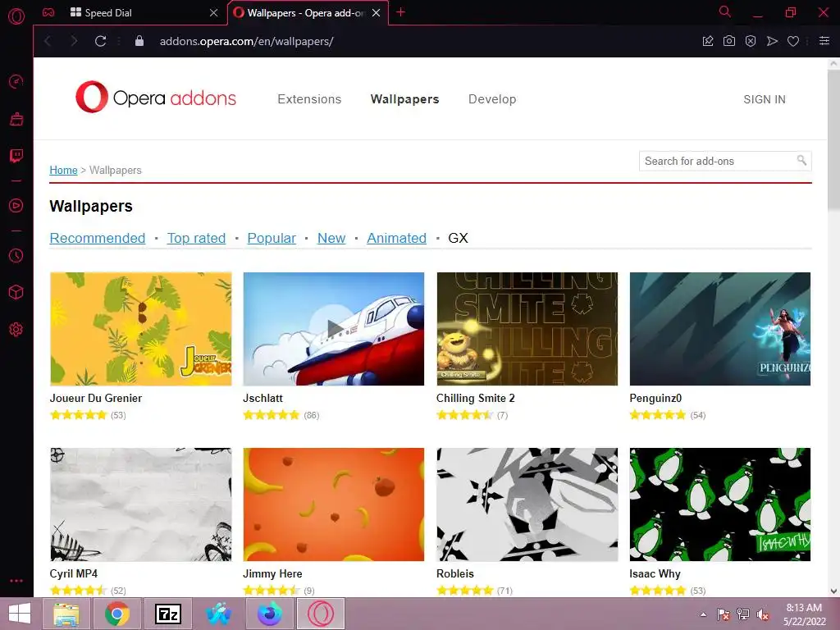
Task: Click the muted volume tray icon
Action: (762, 614)
